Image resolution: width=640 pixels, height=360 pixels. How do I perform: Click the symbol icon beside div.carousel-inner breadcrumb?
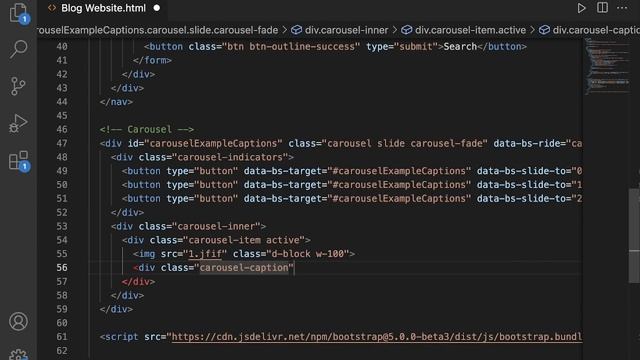tap(296, 30)
